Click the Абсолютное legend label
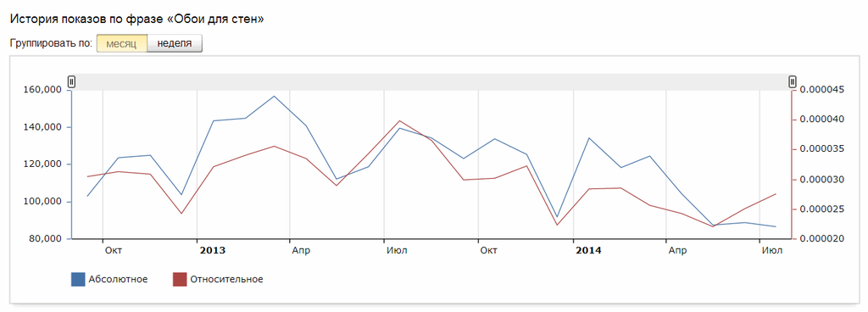 118,280
